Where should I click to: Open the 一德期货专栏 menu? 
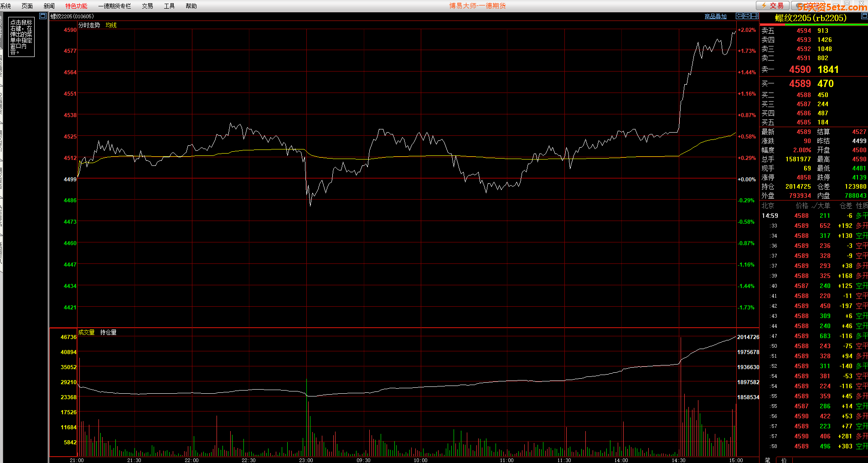(114, 6)
